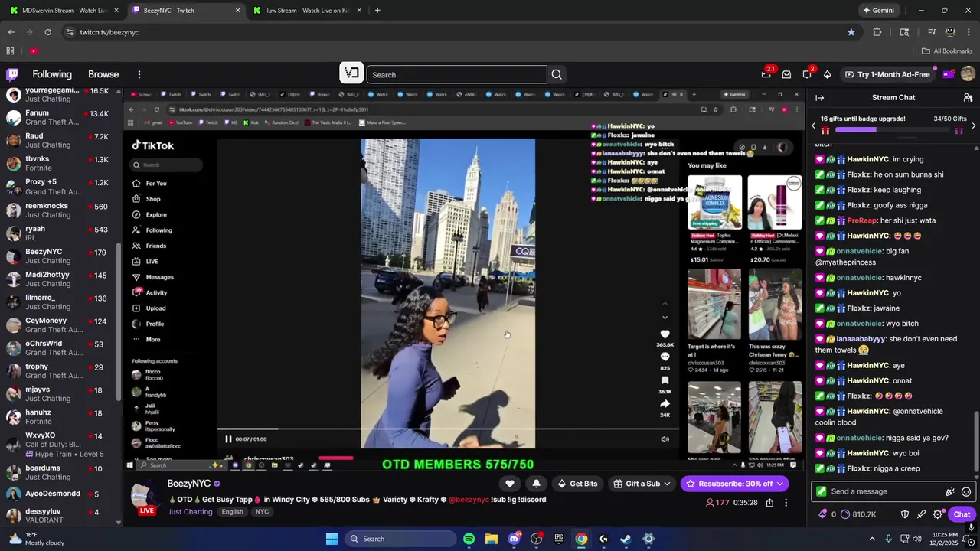This screenshot has width=980, height=551.
Task: Open the user profile avatar menu
Action: 968,74
